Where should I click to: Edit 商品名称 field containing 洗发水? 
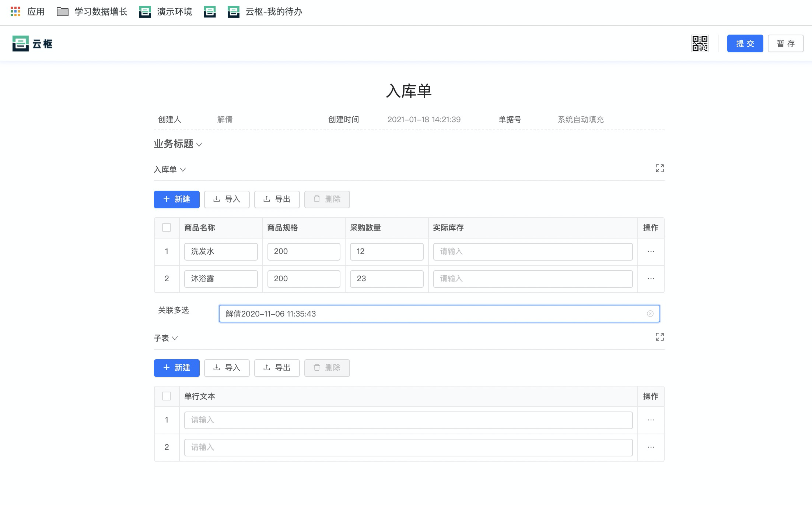(221, 251)
